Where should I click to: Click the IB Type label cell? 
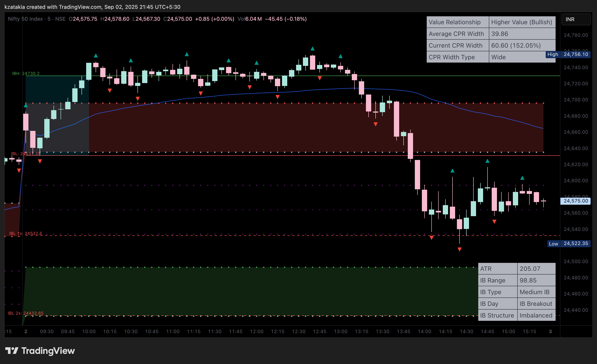498,292
